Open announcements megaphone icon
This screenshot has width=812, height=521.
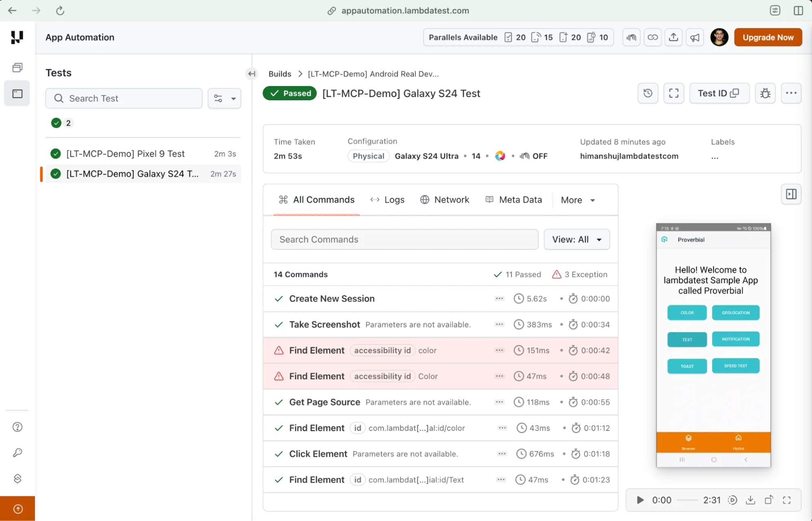[x=695, y=37]
